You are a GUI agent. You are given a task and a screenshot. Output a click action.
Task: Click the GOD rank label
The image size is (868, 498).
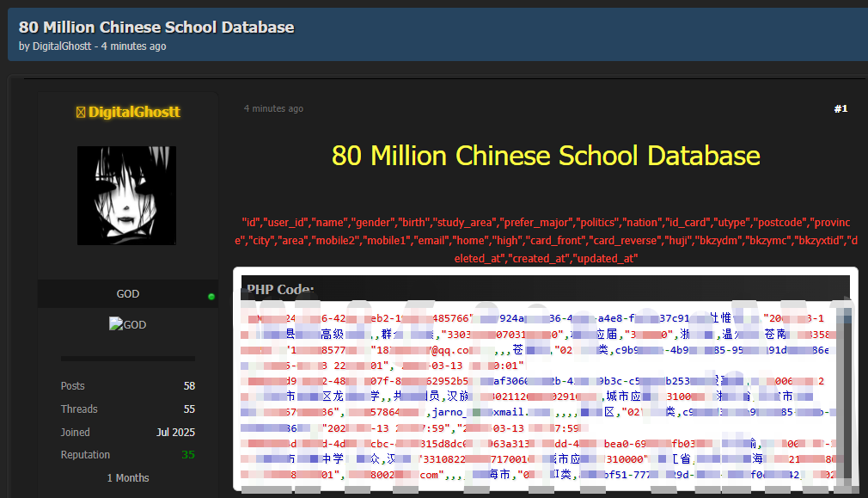click(127, 294)
